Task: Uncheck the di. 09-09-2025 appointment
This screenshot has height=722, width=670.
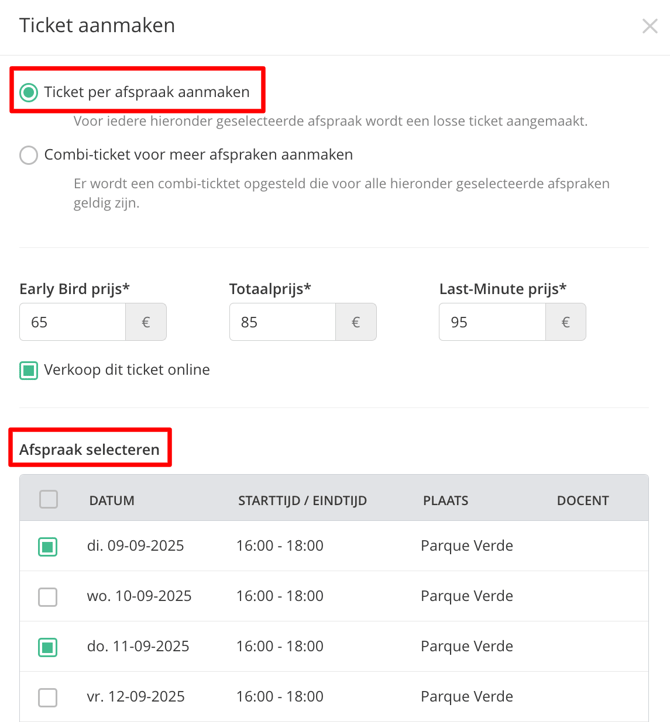Action: point(48,547)
